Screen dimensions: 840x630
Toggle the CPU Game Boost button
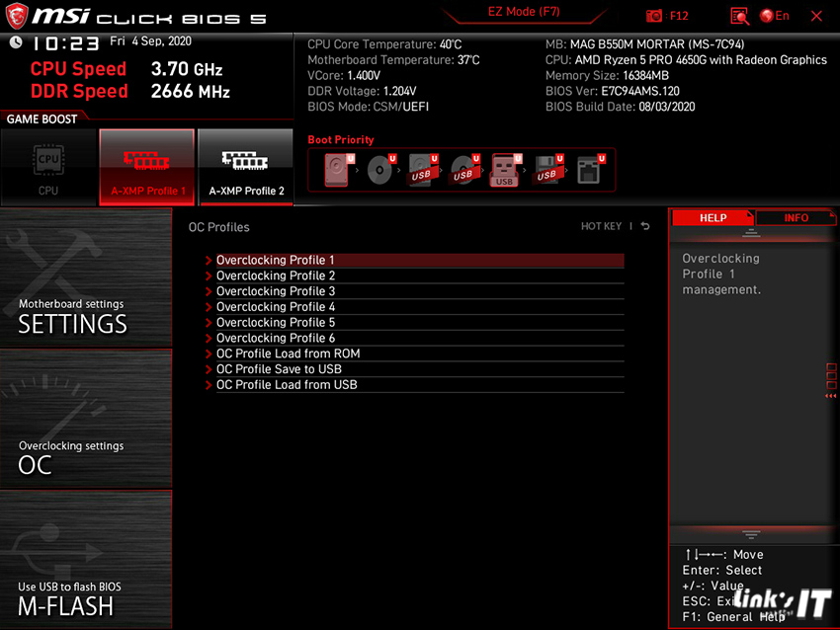click(48, 168)
